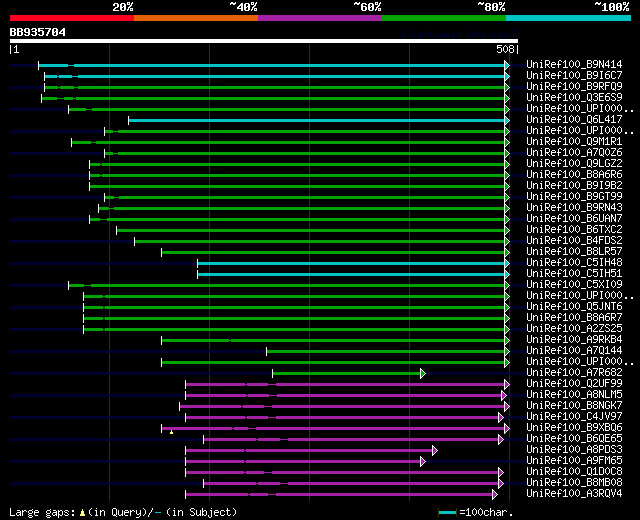
Task: Select the UniRef100_B4FDS2 label
Action: [x=574, y=241]
